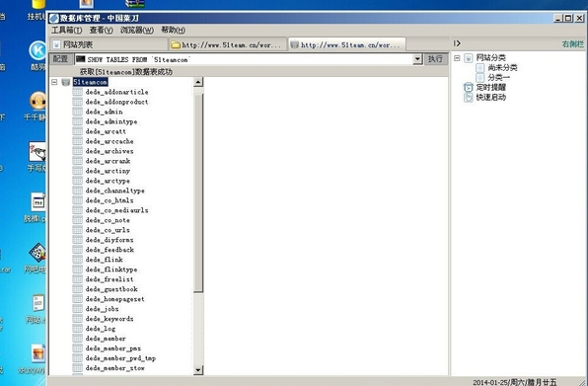Image resolution: width=588 pixels, height=386 pixels.
Task: Select the dede_arctiny table icon
Action: tap(78, 171)
